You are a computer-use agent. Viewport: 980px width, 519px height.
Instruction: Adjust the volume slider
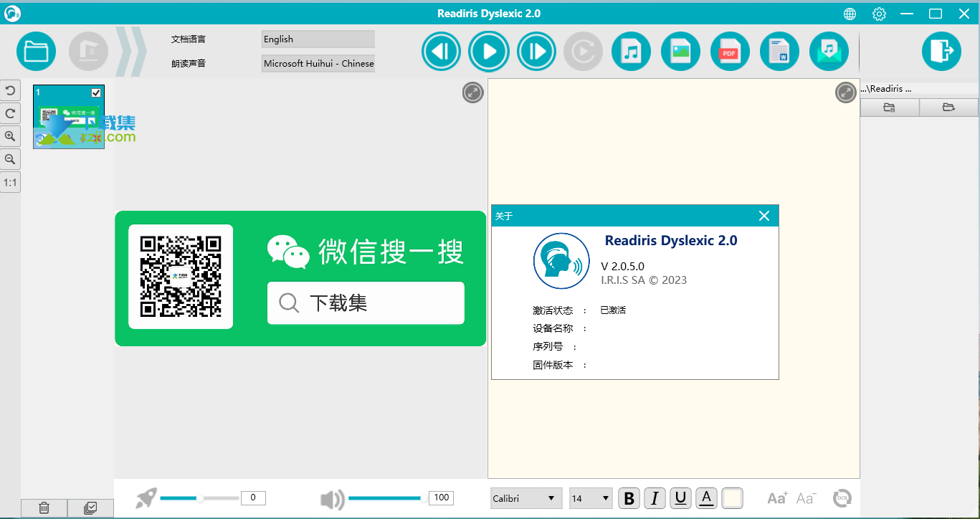(389, 497)
